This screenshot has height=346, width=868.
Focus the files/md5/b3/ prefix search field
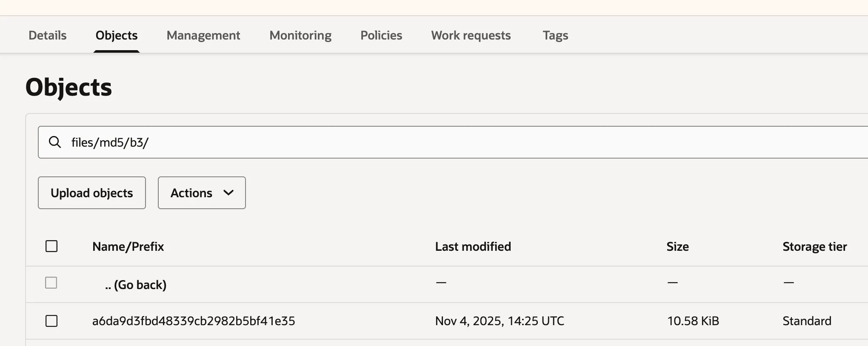pos(425,142)
